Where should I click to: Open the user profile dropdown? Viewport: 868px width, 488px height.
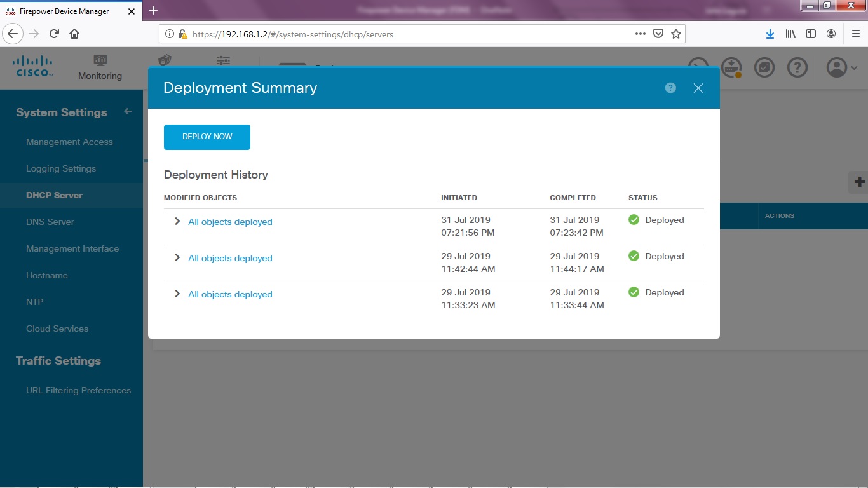coord(839,67)
